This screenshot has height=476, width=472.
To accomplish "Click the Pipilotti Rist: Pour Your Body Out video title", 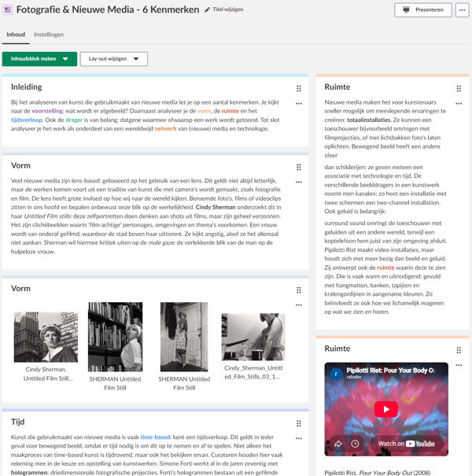I will coord(390,371).
